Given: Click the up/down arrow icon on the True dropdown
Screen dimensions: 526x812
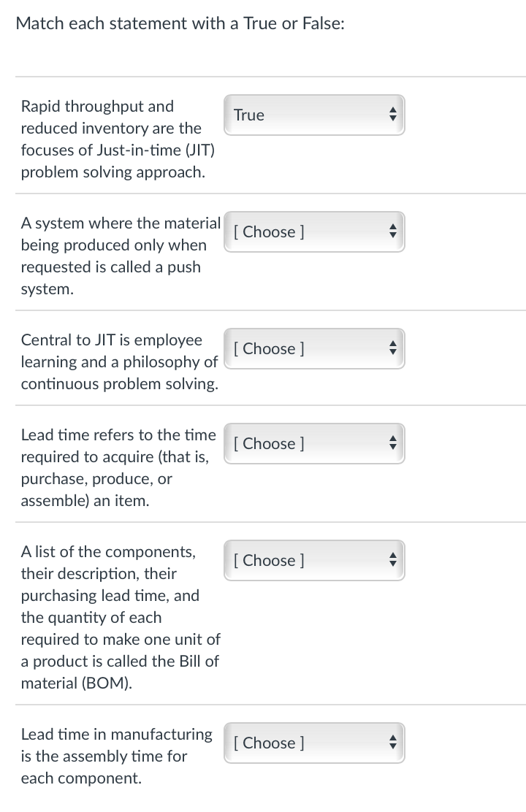Looking at the screenshot, I should click(392, 115).
